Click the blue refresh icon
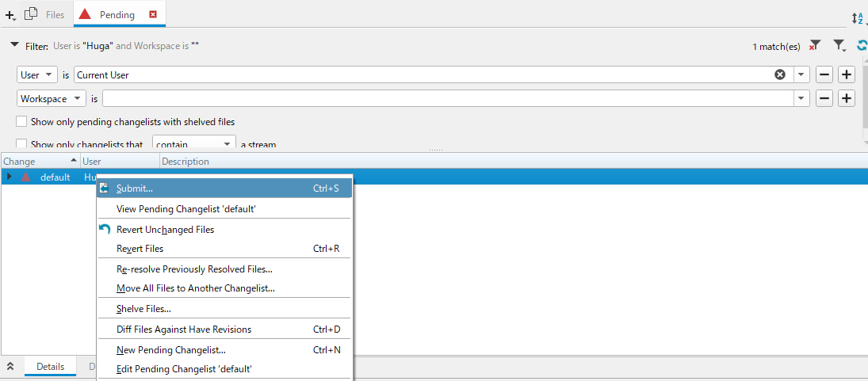This screenshot has height=381, width=868. (x=862, y=46)
